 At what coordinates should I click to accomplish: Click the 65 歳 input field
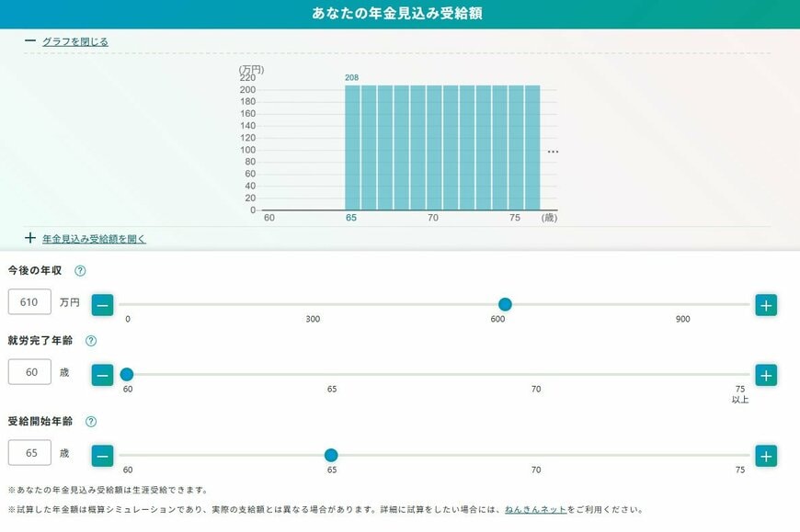[29, 451]
